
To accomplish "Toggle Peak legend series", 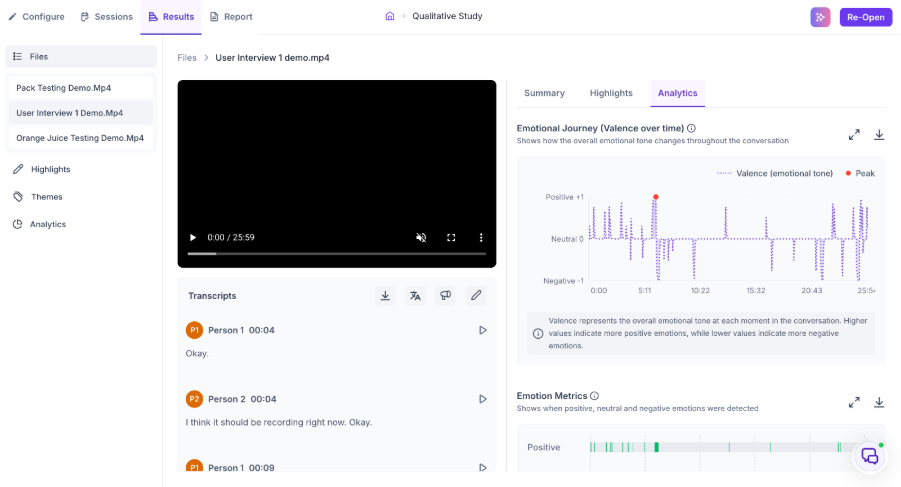I will point(860,173).
